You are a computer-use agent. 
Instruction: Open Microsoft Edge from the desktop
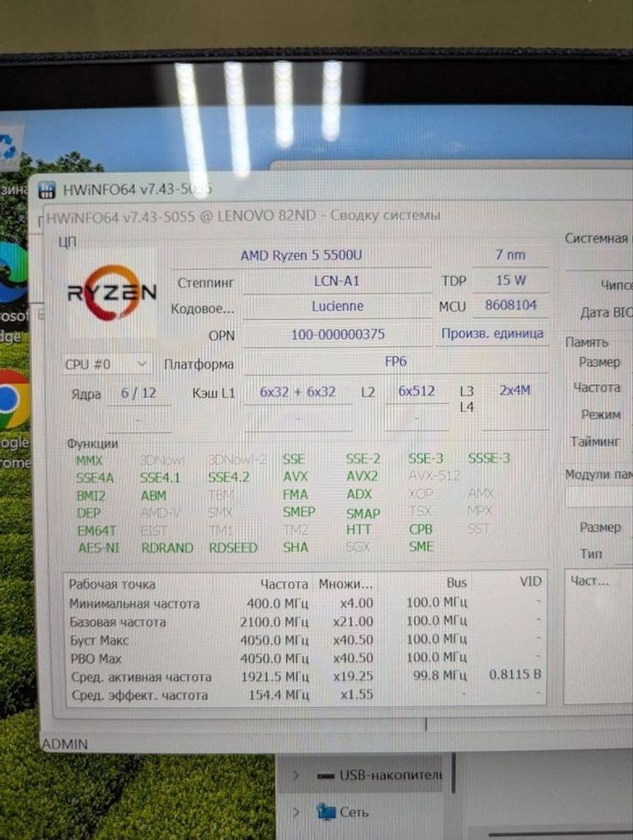[x=12, y=273]
